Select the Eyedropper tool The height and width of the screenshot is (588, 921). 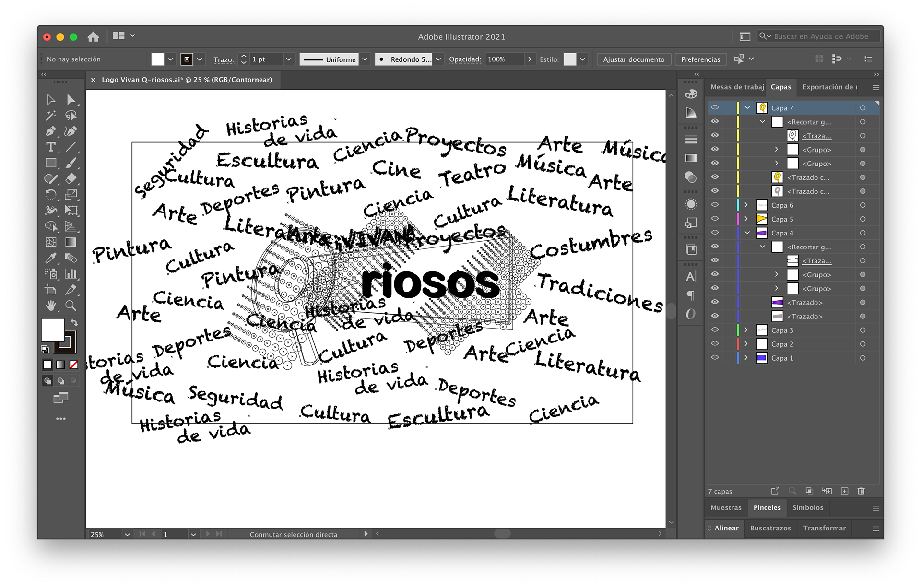point(50,259)
